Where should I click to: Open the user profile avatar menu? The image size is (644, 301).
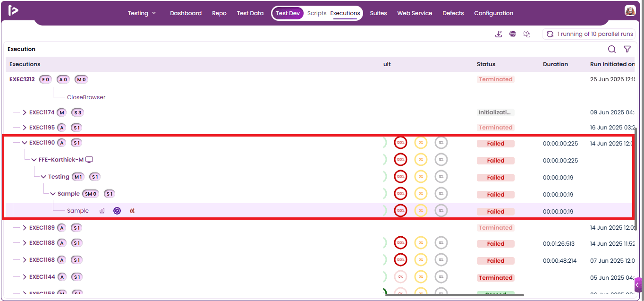pyautogui.click(x=630, y=10)
